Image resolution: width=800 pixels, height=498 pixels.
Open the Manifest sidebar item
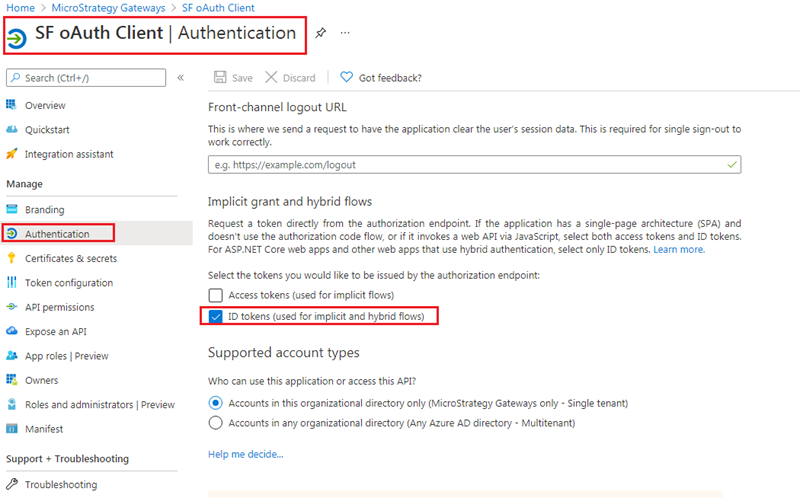click(43, 429)
